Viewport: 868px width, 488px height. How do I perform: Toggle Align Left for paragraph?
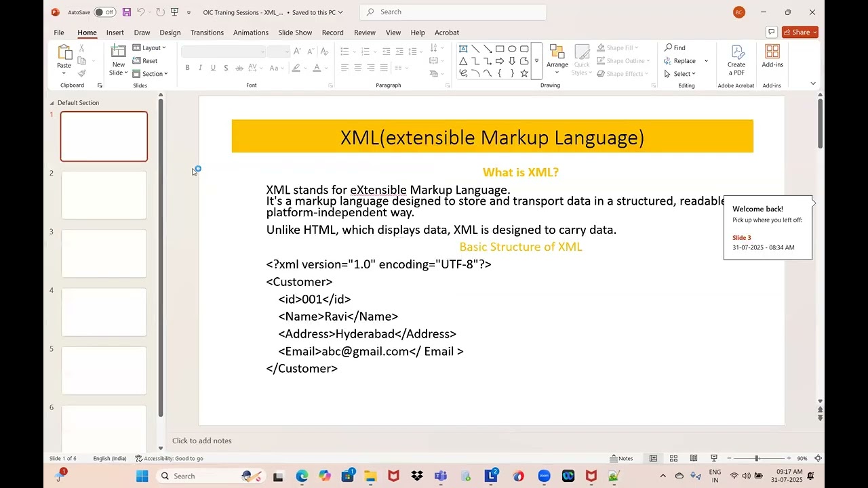tap(344, 68)
